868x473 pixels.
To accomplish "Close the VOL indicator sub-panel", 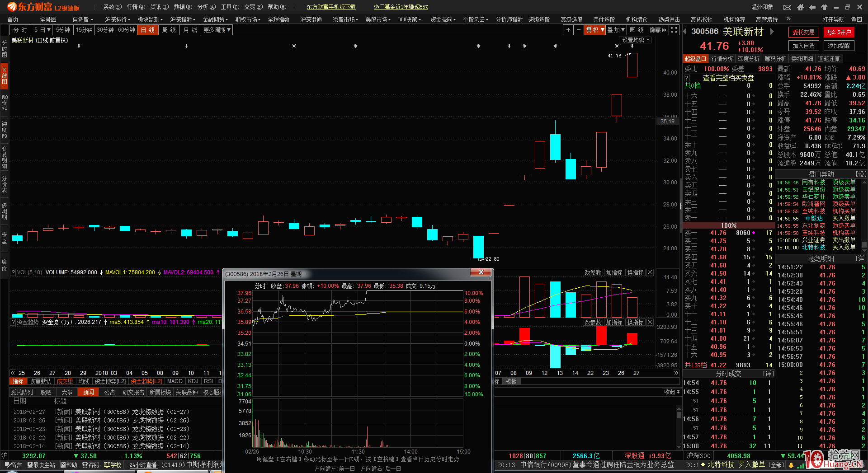I will pyautogui.click(x=650, y=272).
